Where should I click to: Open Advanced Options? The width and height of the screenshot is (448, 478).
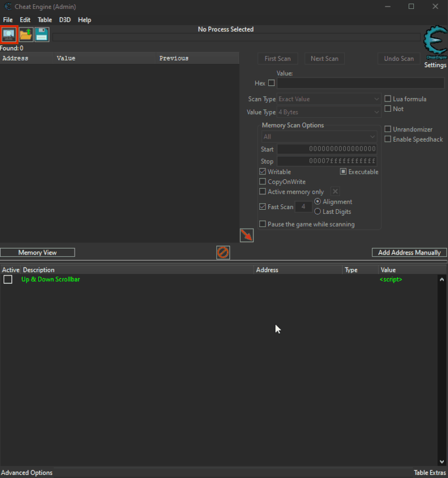pos(27,473)
